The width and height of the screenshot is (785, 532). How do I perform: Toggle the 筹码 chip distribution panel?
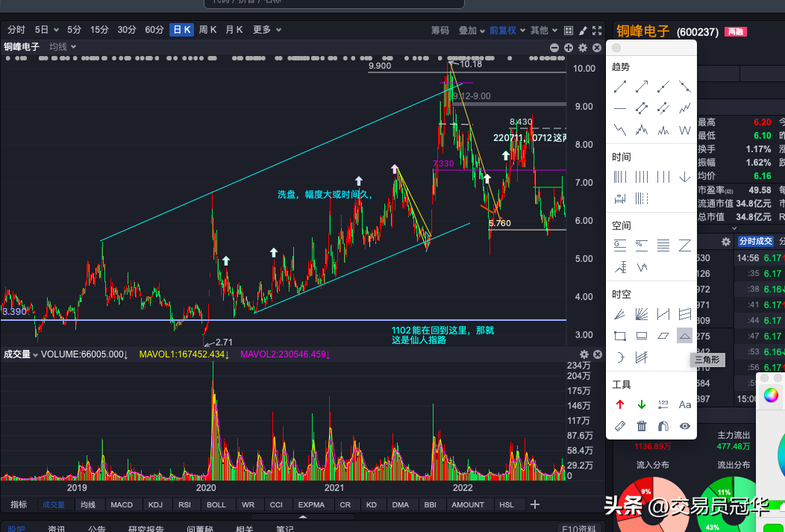pos(440,31)
